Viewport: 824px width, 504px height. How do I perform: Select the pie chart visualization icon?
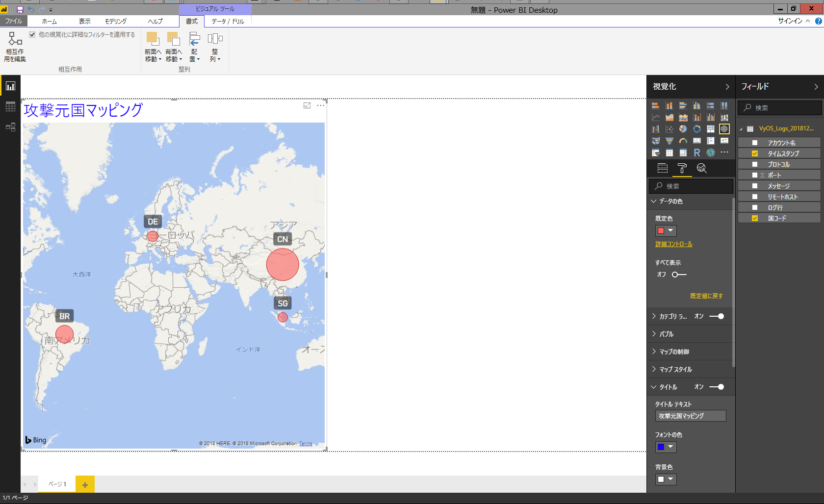point(683,129)
